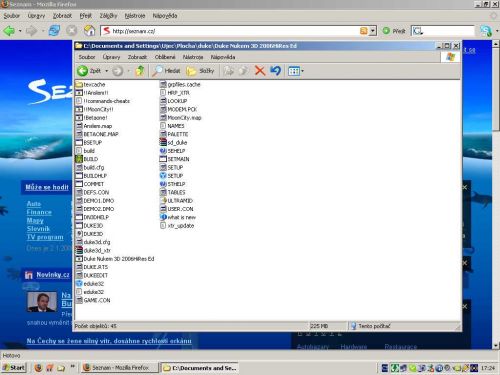Select the what is new file
The image size is (500, 375).
178,217
